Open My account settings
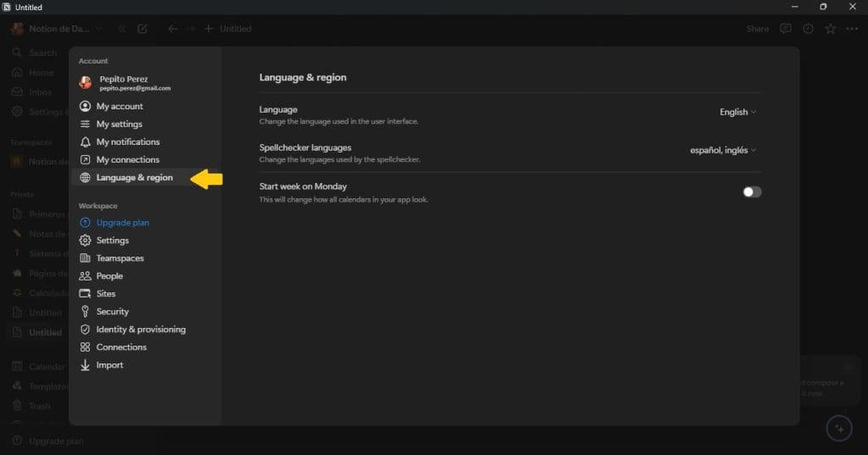The image size is (868, 455). pyautogui.click(x=119, y=106)
